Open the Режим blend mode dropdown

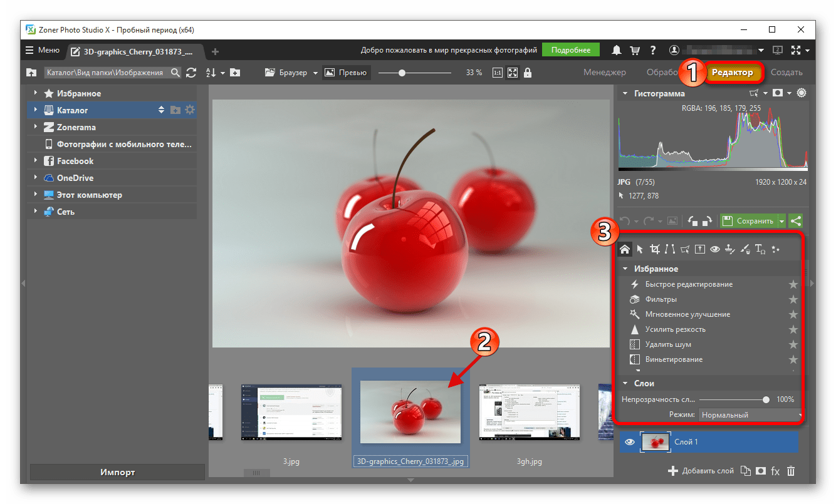pyautogui.click(x=751, y=414)
